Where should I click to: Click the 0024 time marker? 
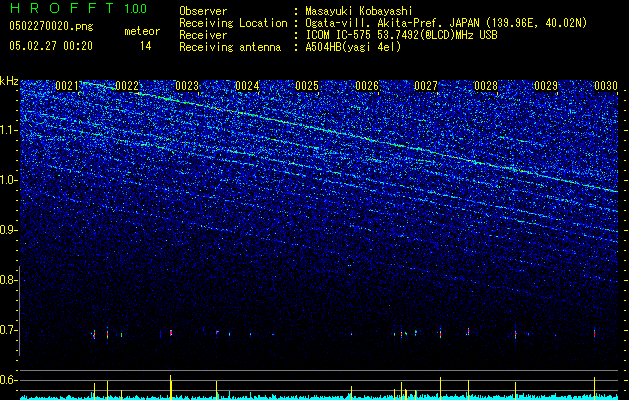pos(247,86)
